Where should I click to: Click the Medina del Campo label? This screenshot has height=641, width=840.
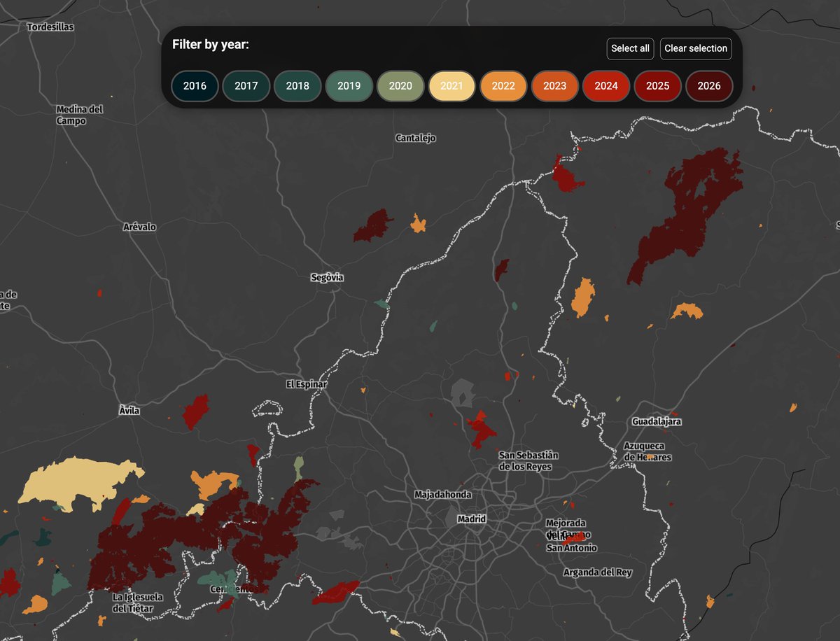coord(80,115)
